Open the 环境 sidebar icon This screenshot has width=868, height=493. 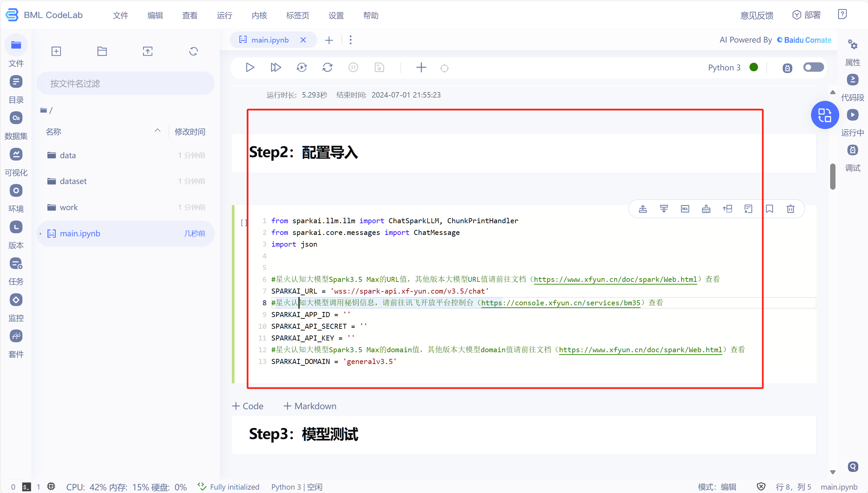[16, 191]
